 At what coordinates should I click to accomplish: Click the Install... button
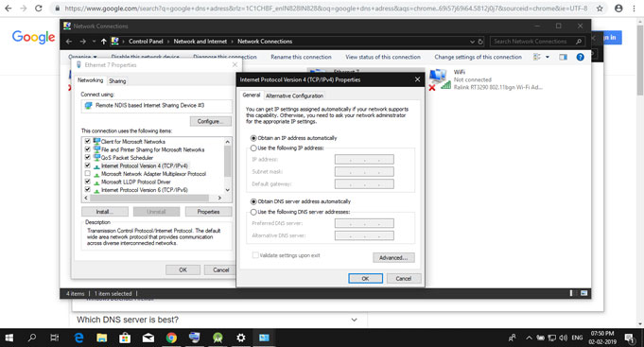(105, 212)
